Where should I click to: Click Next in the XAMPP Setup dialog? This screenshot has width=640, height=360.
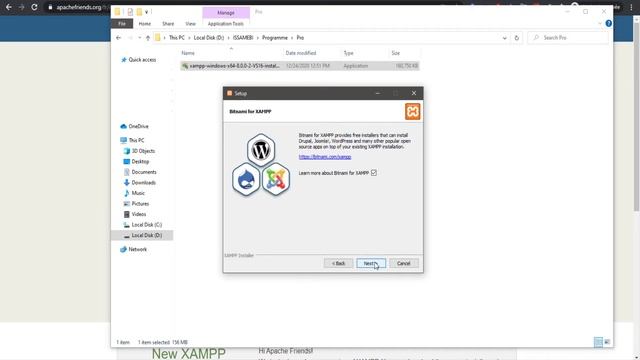(x=371, y=263)
